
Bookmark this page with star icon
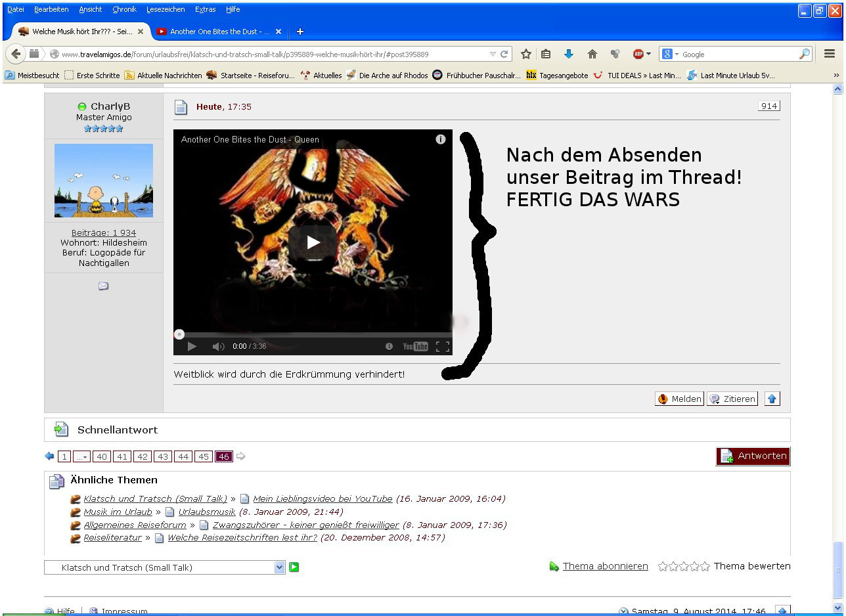[525, 55]
